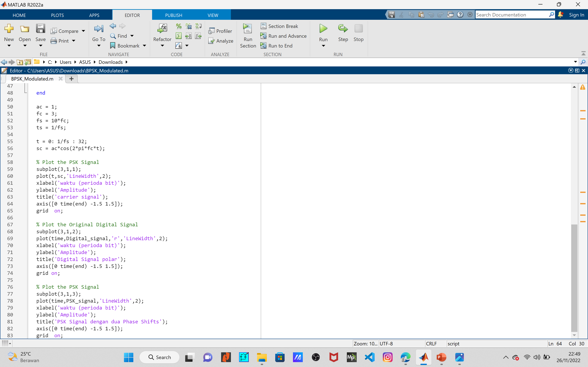Switch to the PUBLISH tab
The image size is (588, 367).
coord(174,15)
